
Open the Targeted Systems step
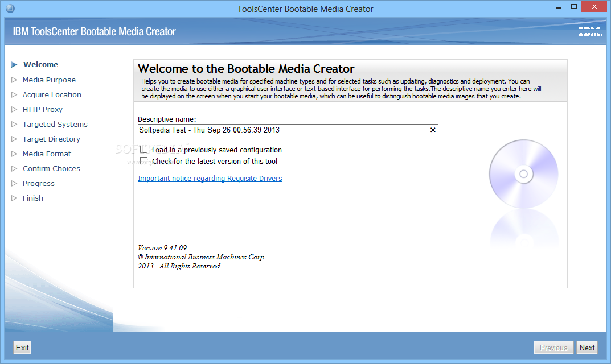(55, 124)
